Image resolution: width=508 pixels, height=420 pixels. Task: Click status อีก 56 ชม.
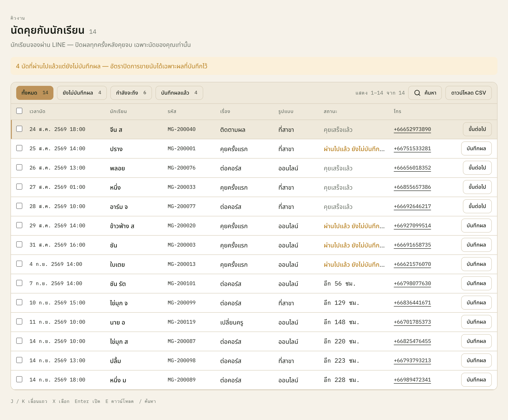click(340, 284)
